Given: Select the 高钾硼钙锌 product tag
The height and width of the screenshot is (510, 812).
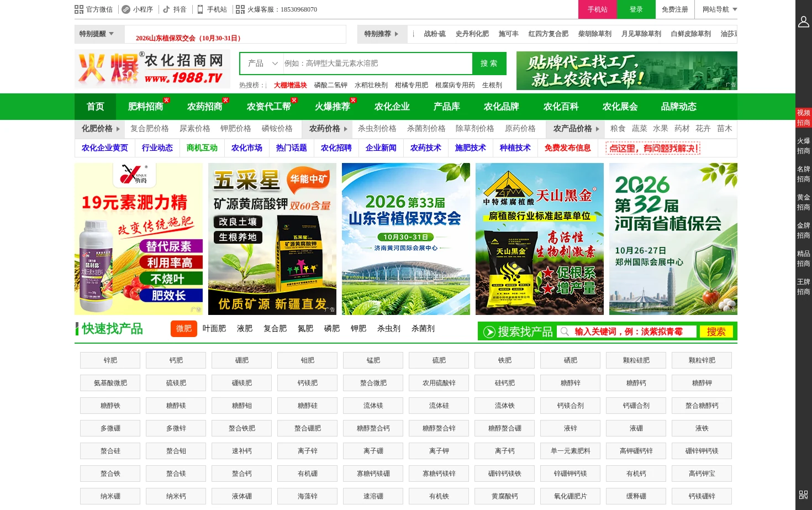Looking at the screenshot, I should click(x=636, y=451).
